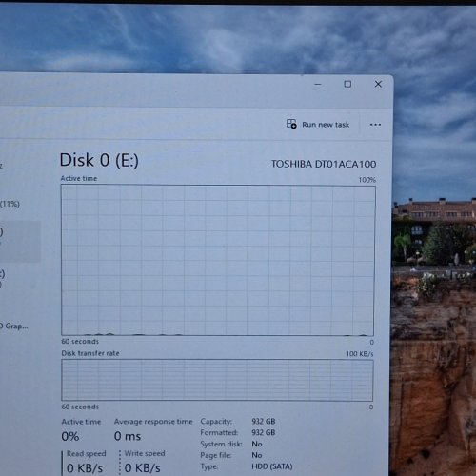Click the Write speed 0 KB/s value
The height and width of the screenshot is (476, 476).
(143, 467)
